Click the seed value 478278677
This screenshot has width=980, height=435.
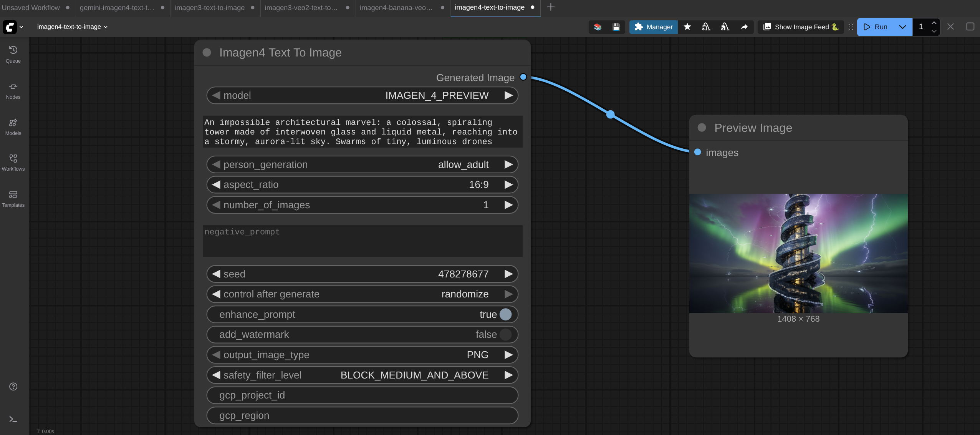pyautogui.click(x=463, y=274)
